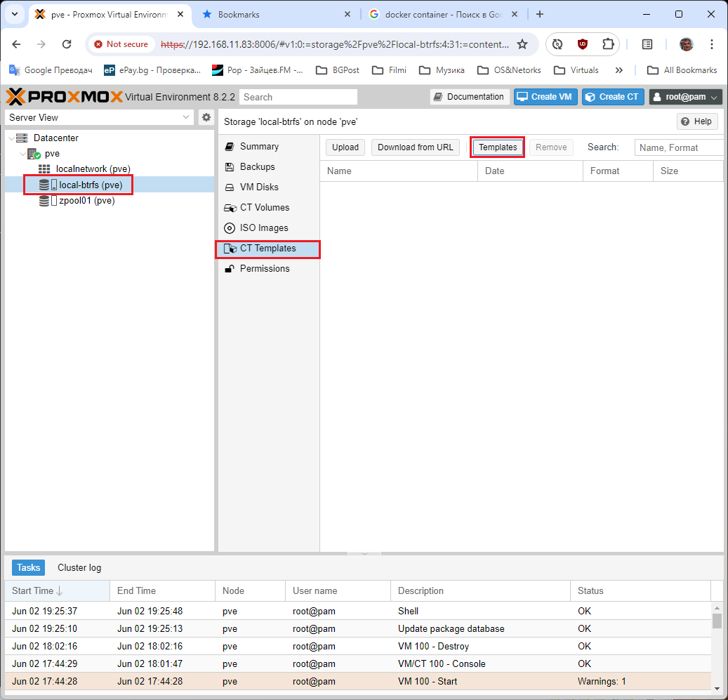
Task: Sort by the Name column
Action: pyautogui.click(x=399, y=171)
